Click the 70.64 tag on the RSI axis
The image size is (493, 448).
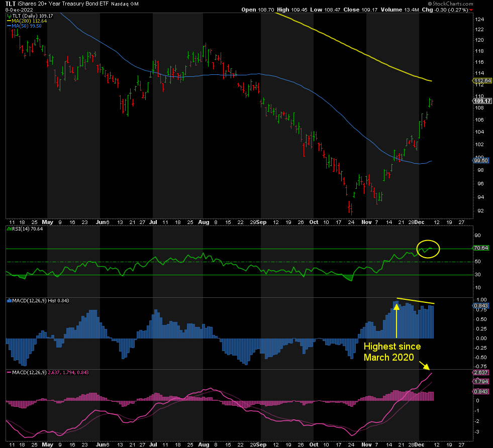[481, 248]
